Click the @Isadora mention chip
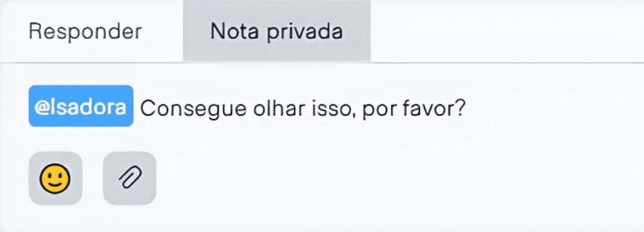Image resolution: width=644 pixels, height=232 pixels. coord(81,106)
